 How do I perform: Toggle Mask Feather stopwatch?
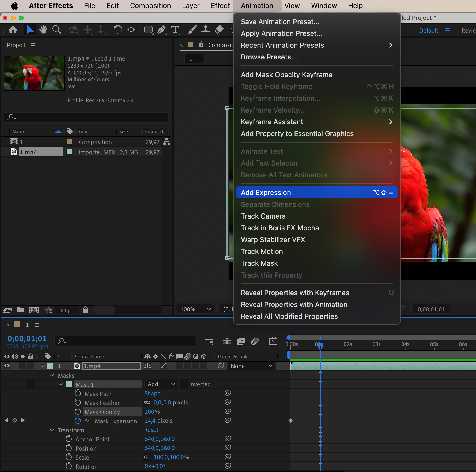[78, 402]
